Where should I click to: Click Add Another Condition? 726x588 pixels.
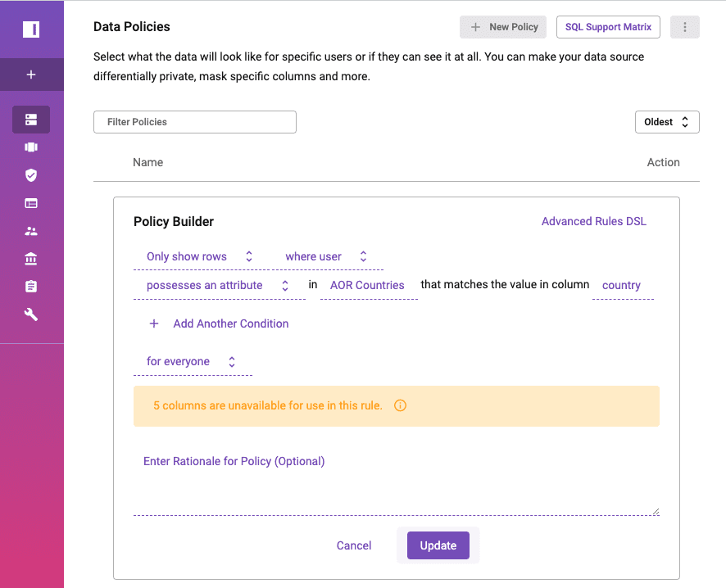[219, 323]
